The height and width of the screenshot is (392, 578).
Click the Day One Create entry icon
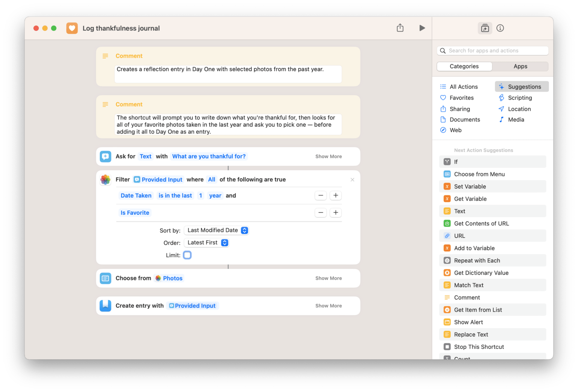[105, 306]
